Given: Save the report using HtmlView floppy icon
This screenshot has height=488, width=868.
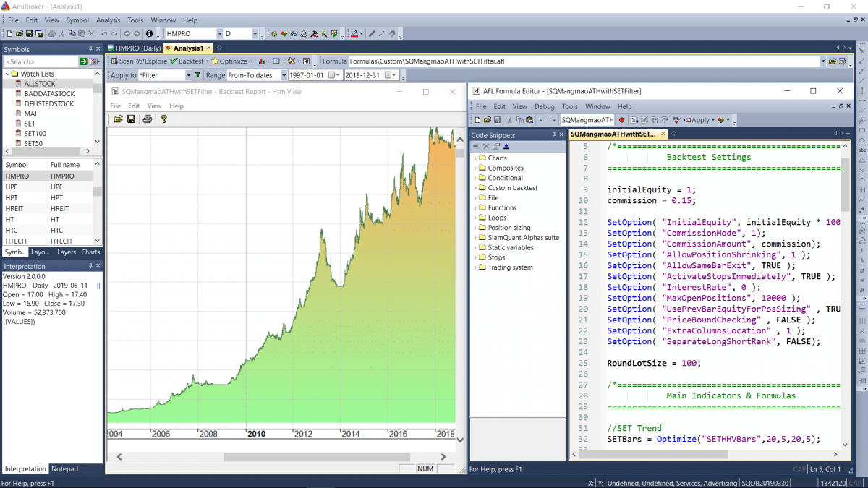Looking at the screenshot, I should (x=131, y=119).
